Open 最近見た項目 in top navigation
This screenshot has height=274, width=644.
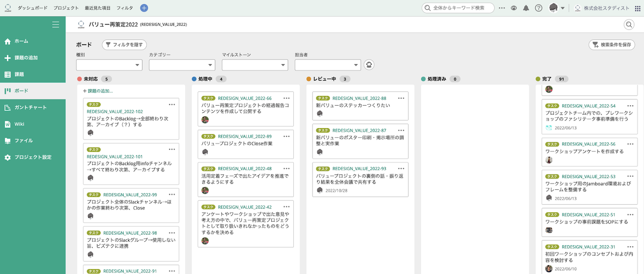97,8
